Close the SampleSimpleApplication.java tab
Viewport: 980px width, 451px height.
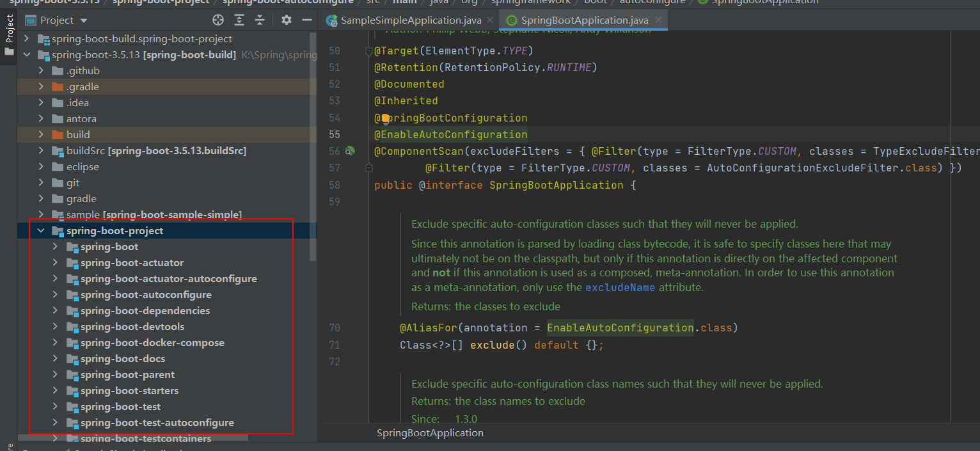coord(489,20)
